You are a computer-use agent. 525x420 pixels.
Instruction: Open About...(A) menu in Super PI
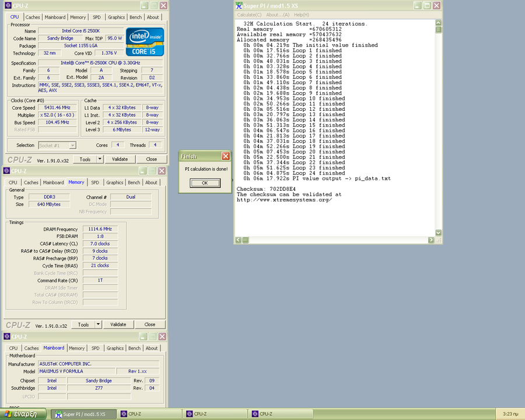278,15
